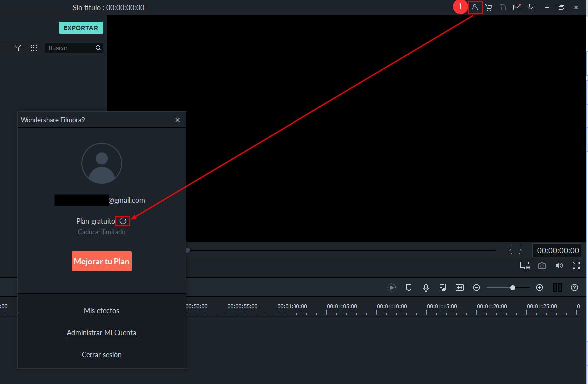Viewport: 588px width, 384px height.
Task: Open Administrar Mi Cuenta link
Action: pos(101,333)
